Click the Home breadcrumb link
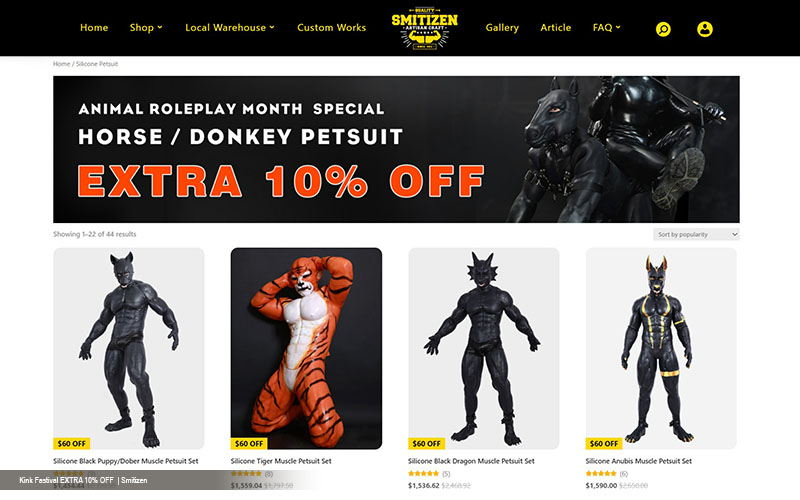 coord(61,64)
